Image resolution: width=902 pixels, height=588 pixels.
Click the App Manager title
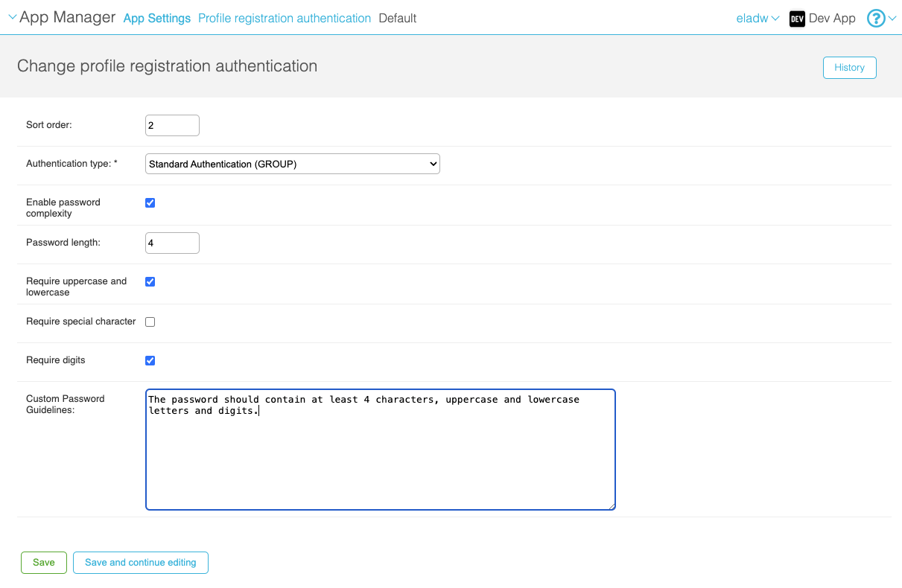pyautogui.click(x=68, y=17)
